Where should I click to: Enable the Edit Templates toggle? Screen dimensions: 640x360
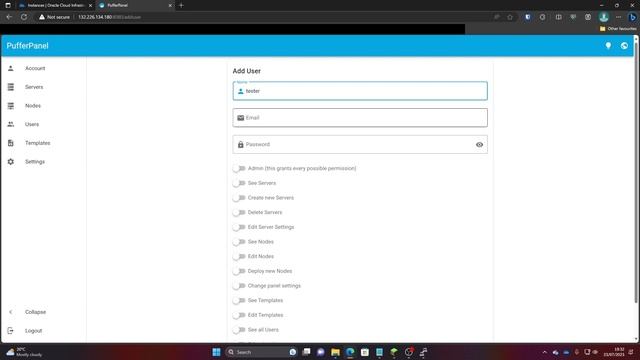239,315
